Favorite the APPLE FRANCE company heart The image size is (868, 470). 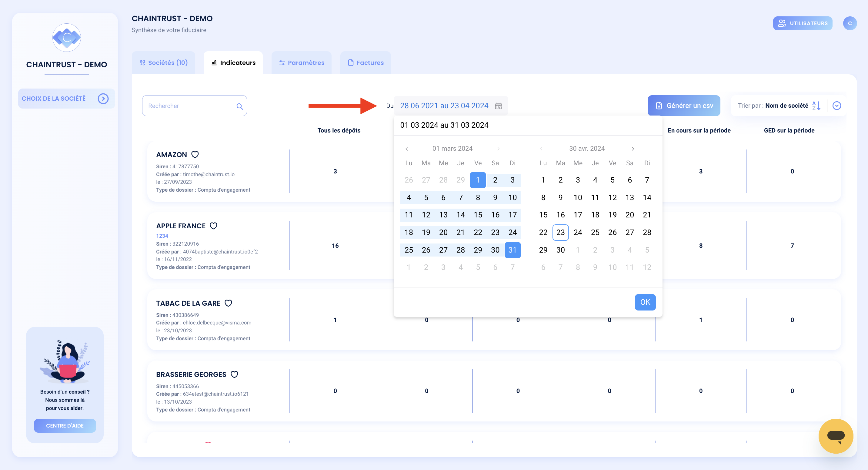pos(213,226)
